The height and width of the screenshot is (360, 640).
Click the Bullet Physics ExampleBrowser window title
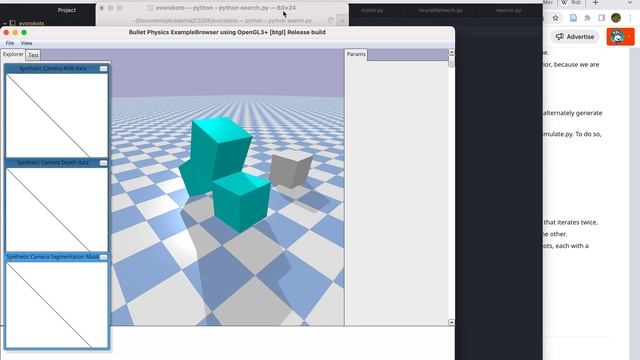point(227,32)
